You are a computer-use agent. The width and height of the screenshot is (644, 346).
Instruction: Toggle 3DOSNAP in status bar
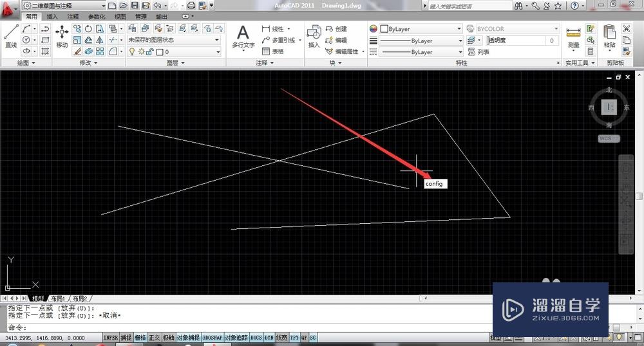coord(213,338)
